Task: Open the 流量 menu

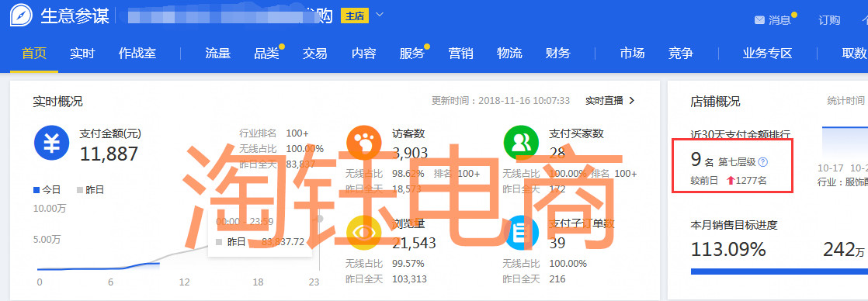Action: (217, 53)
